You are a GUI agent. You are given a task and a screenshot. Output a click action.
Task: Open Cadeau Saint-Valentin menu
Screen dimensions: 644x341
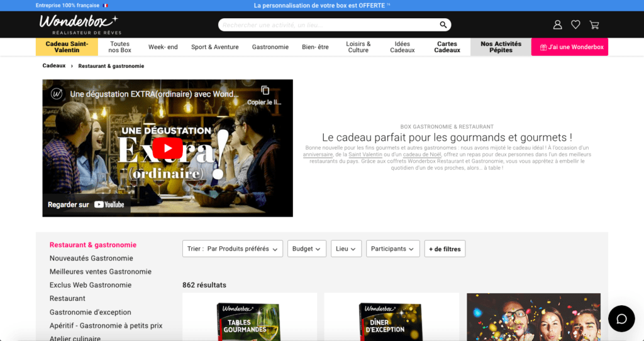(67, 46)
